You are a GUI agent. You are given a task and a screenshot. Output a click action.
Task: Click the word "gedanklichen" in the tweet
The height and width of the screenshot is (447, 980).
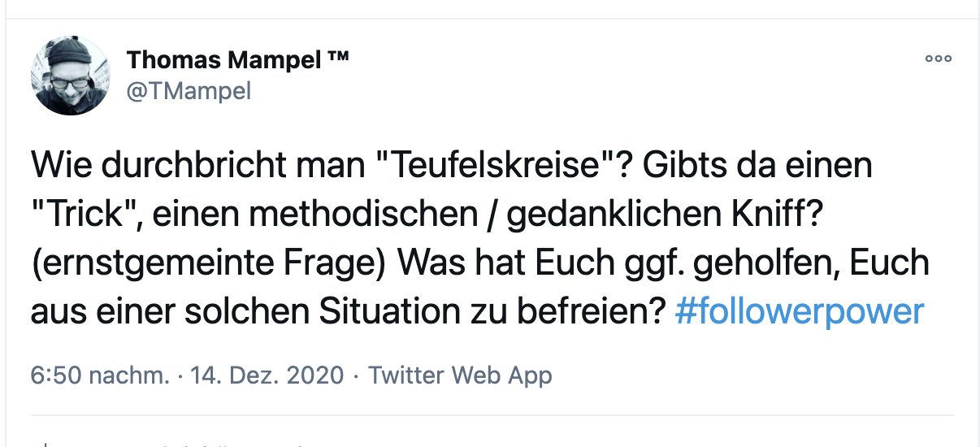pos(624,215)
